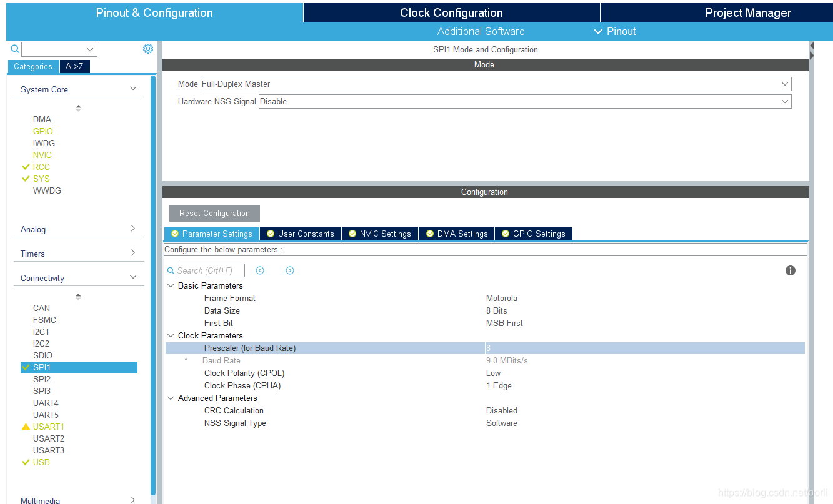This screenshot has width=833, height=504.
Task: Select SPI3 peripheral
Action: pyautogui.click(x=42, y=391)
